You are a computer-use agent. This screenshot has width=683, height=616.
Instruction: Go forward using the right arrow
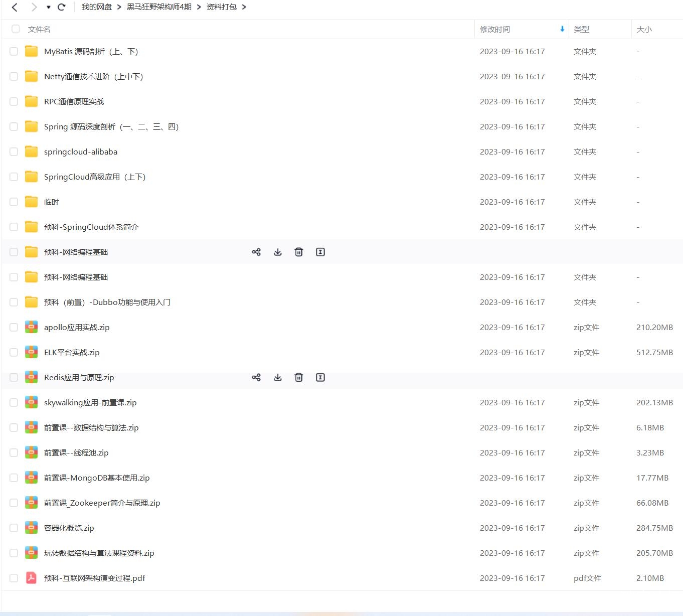34,7
